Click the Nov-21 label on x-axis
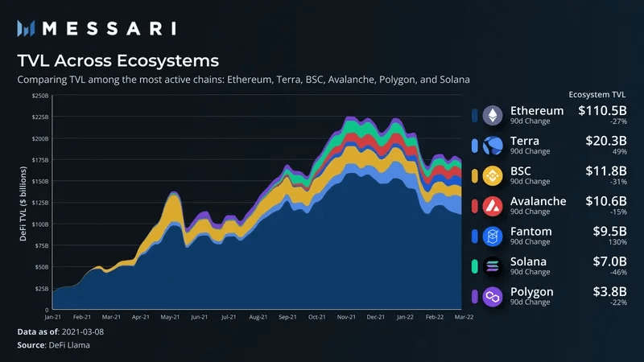The height and width of the screenshot is (362, 644). coord(345,318)
